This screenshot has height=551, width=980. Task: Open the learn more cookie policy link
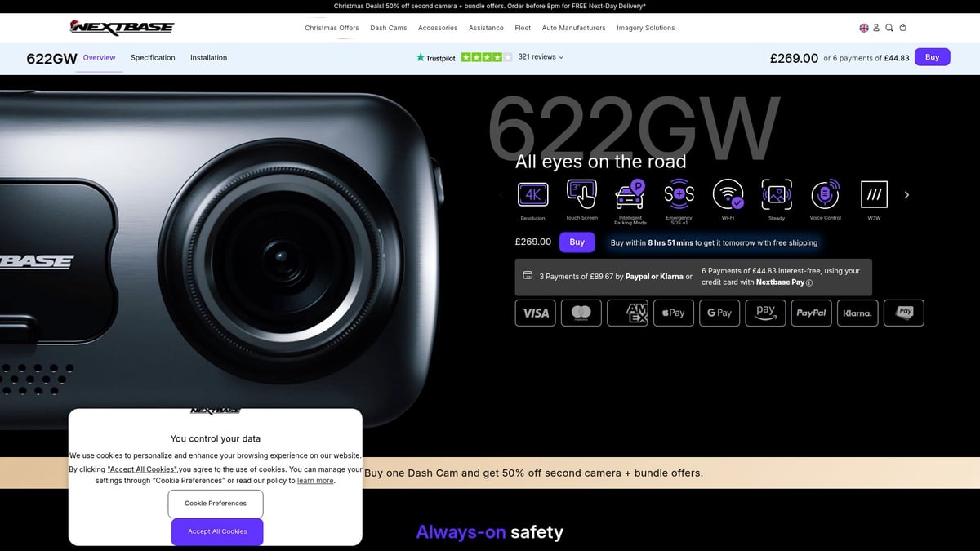coord(315,480)
